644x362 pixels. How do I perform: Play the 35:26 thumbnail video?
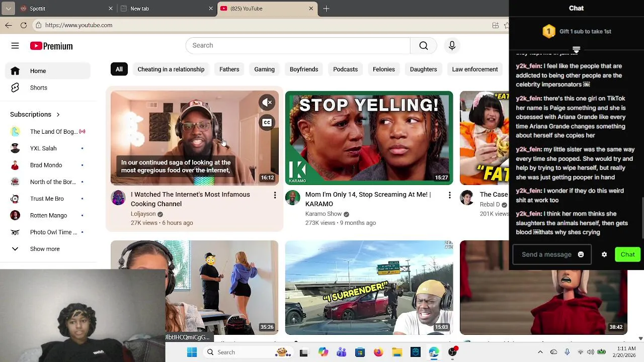(x=221, y=288)
